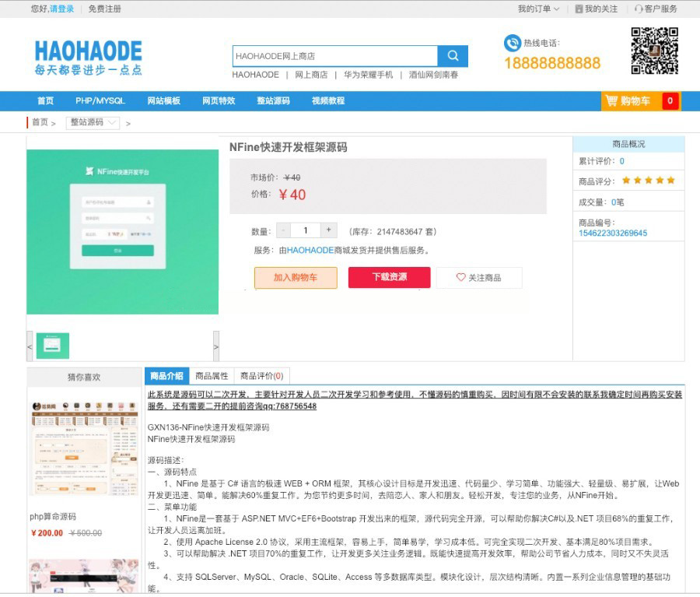Viewport: 700px width, 597px height.
Task: Click the 加入购物车 button
Action: point(296,278)
